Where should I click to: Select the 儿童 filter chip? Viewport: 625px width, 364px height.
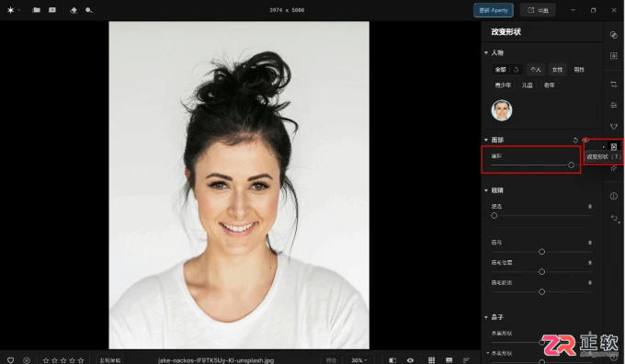point(527,85)
